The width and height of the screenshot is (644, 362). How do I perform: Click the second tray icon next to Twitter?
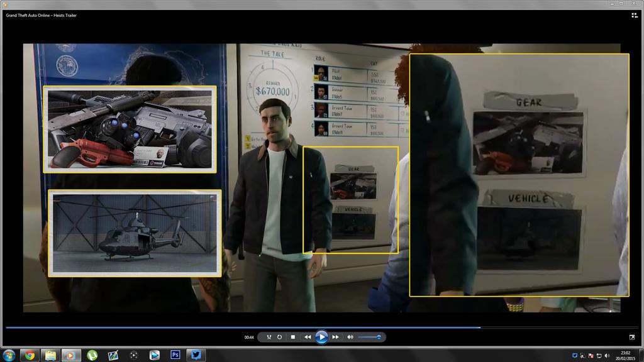point(583,356)
